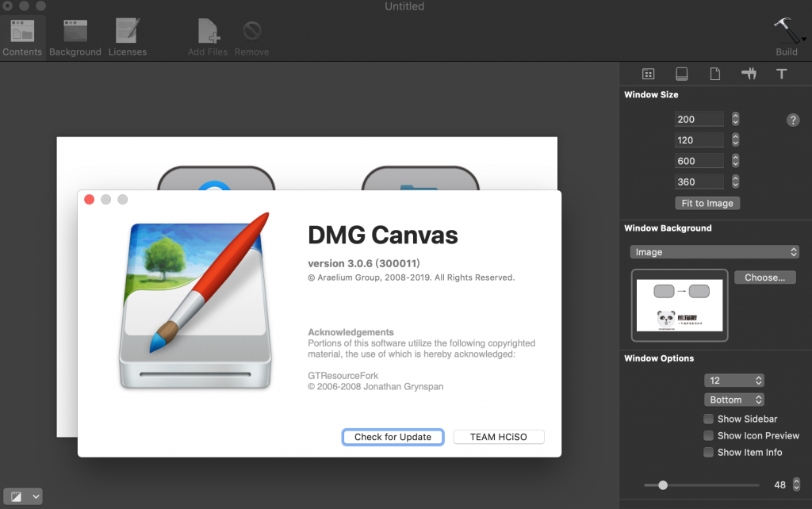Viewport: 812px width, 509px height.
Task: Click the TEAM HCiSO button
Action: click(499, 437)
